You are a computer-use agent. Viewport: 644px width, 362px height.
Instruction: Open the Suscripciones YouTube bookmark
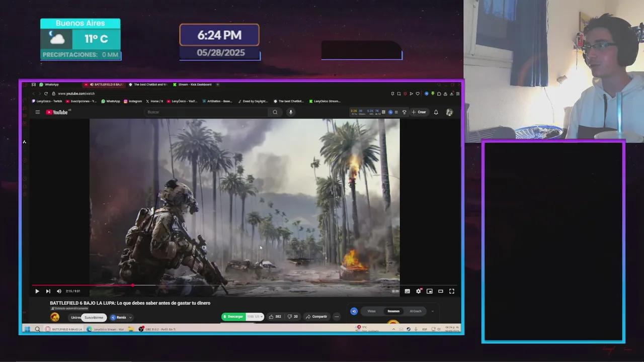coord(82,101)
